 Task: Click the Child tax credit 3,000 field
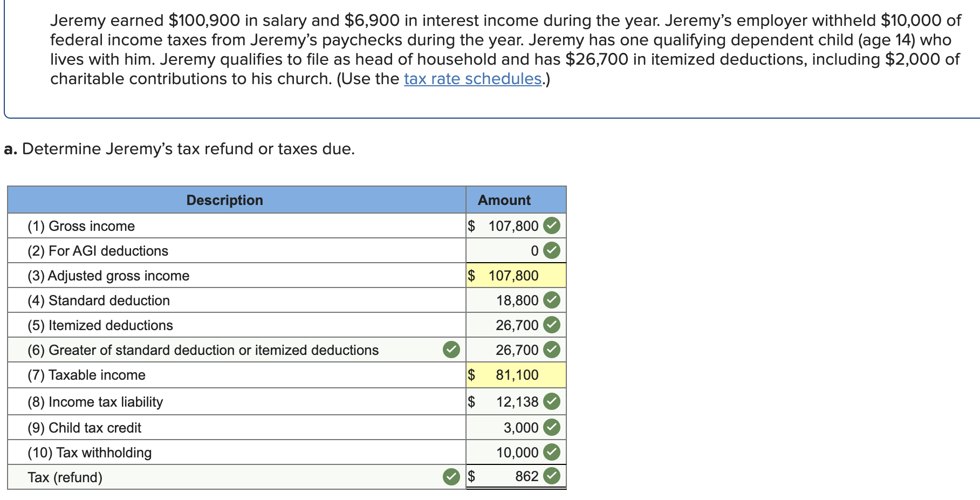516,427
